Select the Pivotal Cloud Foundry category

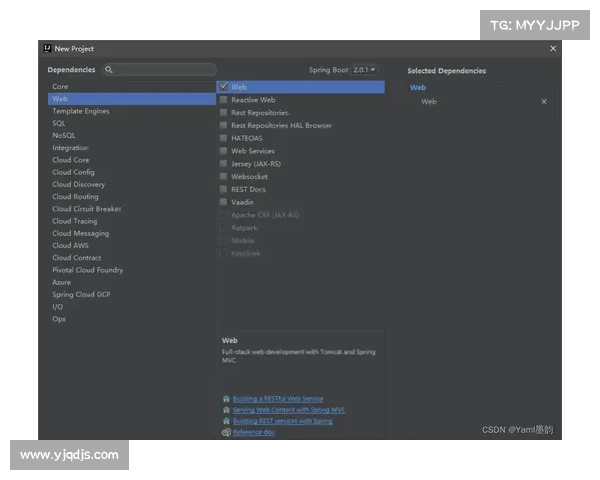point(88,270)
